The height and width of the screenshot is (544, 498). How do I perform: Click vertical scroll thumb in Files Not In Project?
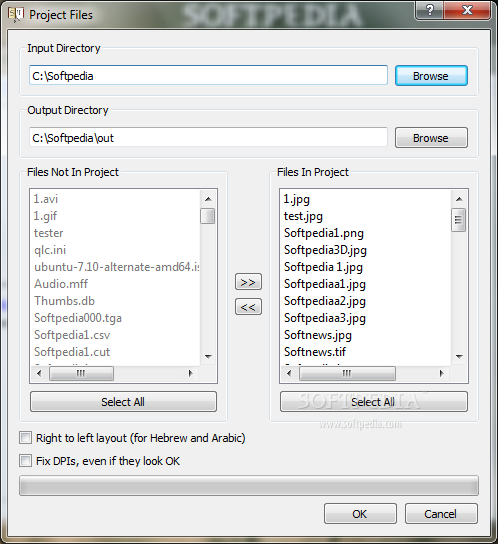(208, 216)
